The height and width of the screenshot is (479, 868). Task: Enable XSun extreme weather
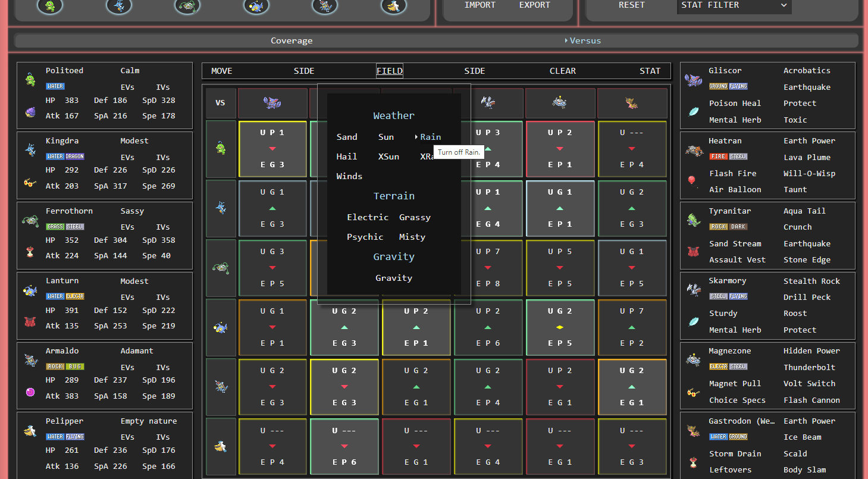click(388, 156)
